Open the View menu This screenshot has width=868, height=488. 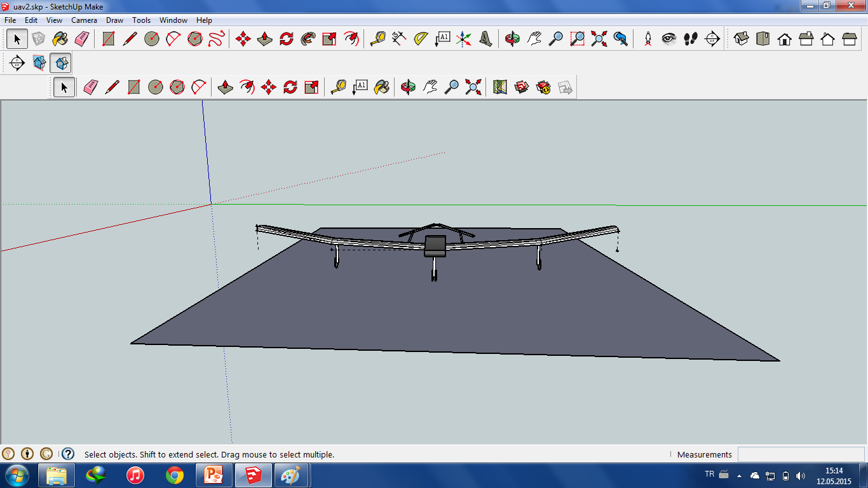point(54,20)
